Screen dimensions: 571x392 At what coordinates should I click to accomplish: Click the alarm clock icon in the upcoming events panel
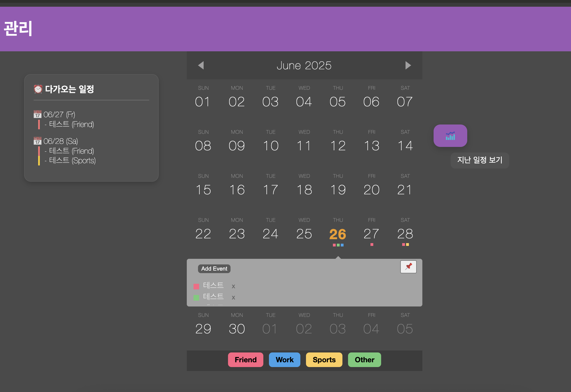coord(38,89)
